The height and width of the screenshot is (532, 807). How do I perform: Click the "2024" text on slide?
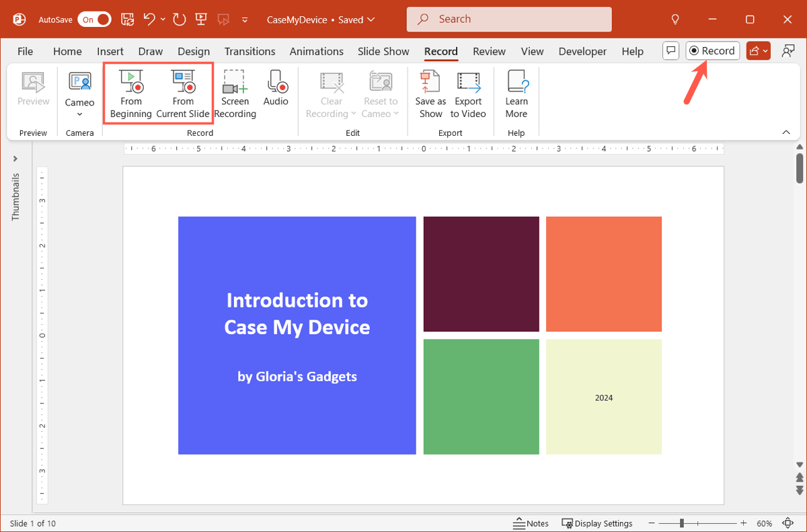tap(604, 397)
